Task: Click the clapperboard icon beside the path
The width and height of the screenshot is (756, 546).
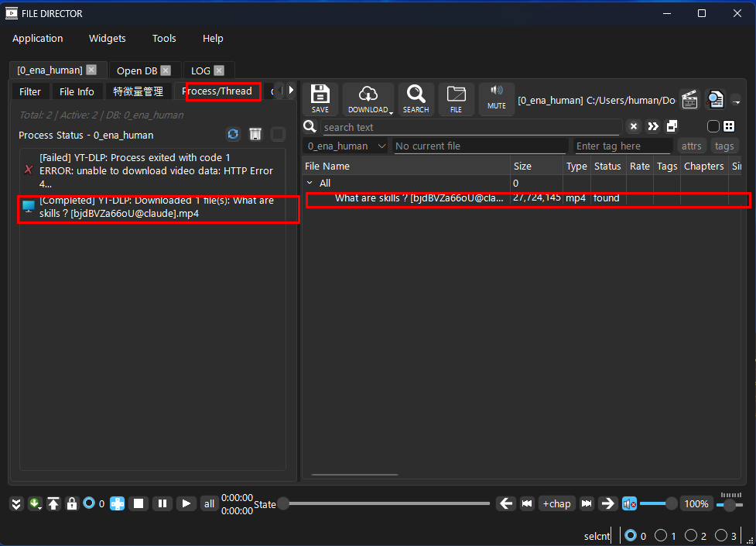Action: (689, 100)
